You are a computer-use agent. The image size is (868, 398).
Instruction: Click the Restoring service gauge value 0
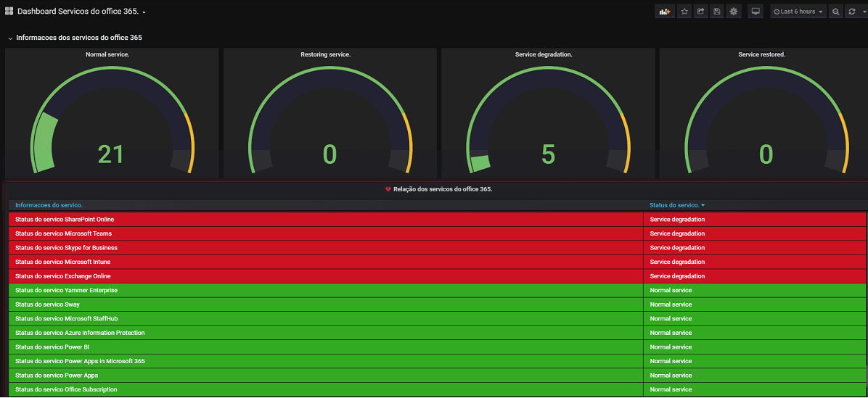pos(330,155)
